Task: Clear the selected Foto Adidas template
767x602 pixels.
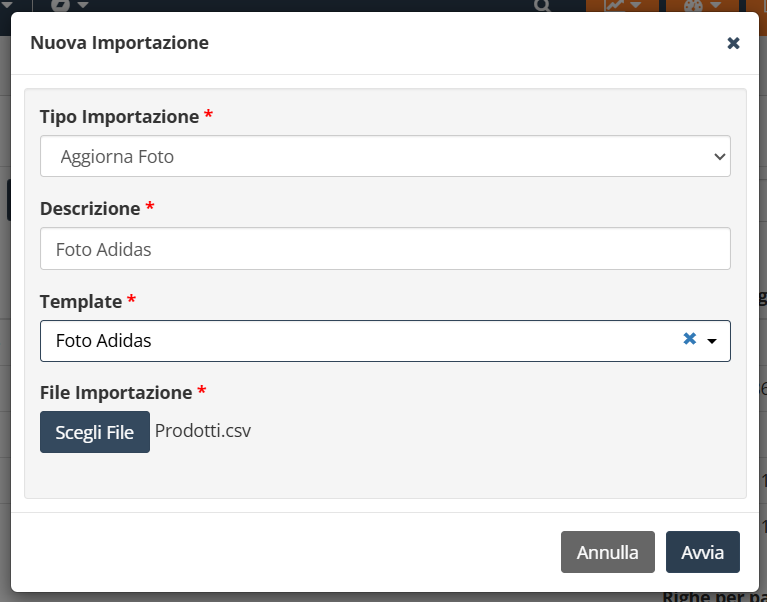Action: coord(689,338)
